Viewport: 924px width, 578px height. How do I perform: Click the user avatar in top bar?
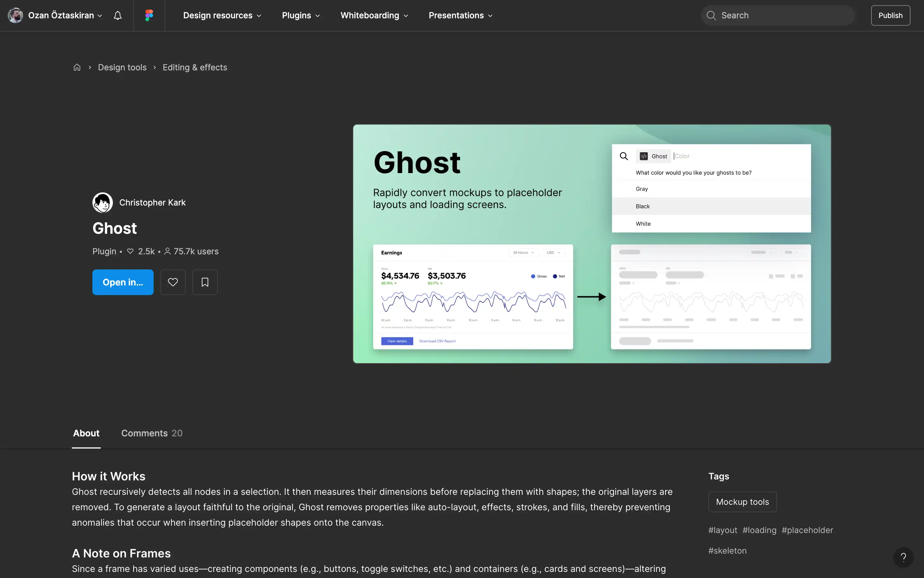point(15,15)
